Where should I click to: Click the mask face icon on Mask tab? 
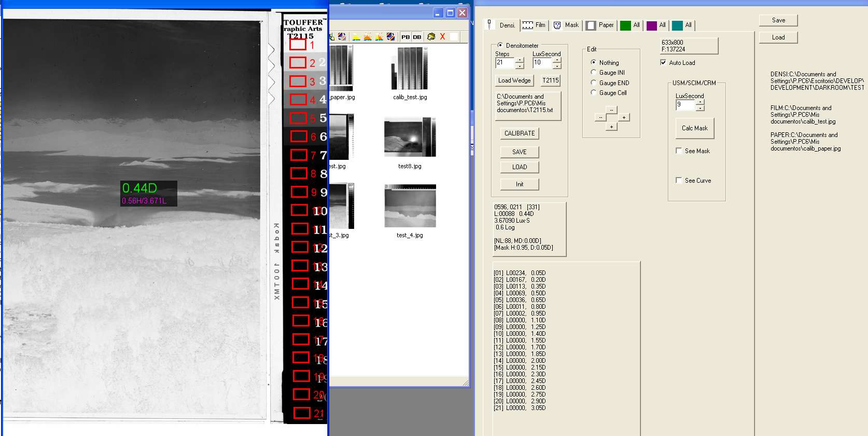(x=557, y=25)
